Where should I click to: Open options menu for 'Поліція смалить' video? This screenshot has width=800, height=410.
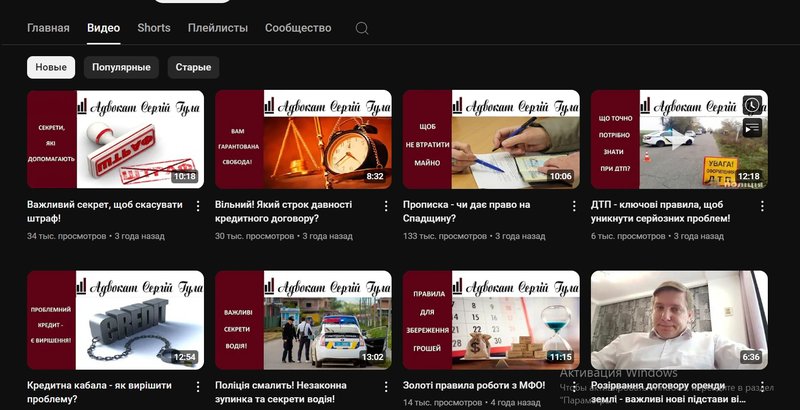[x=386, y=387]
